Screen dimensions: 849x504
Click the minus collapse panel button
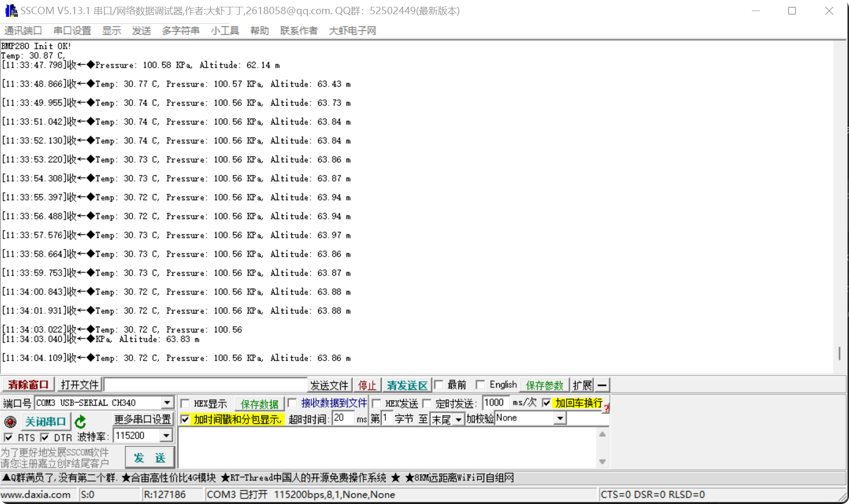[602, 385]
